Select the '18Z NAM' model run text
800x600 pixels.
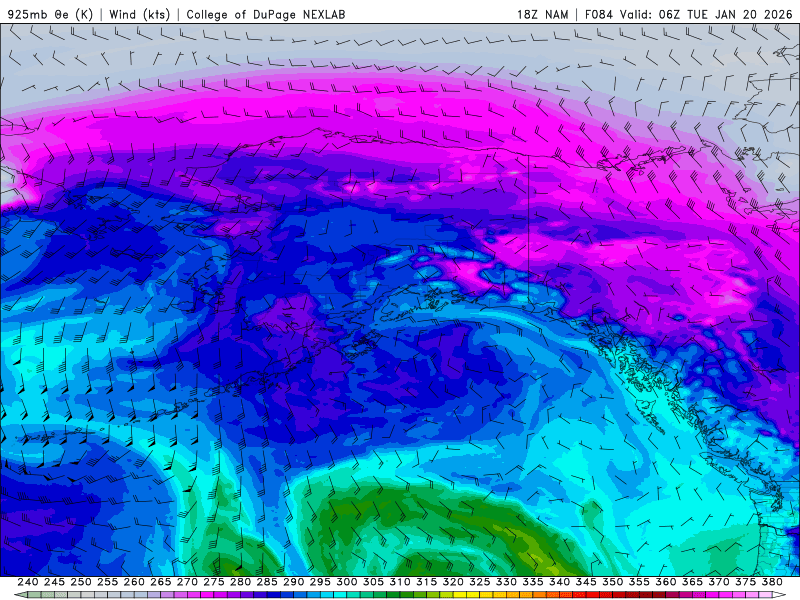[542, 14]
